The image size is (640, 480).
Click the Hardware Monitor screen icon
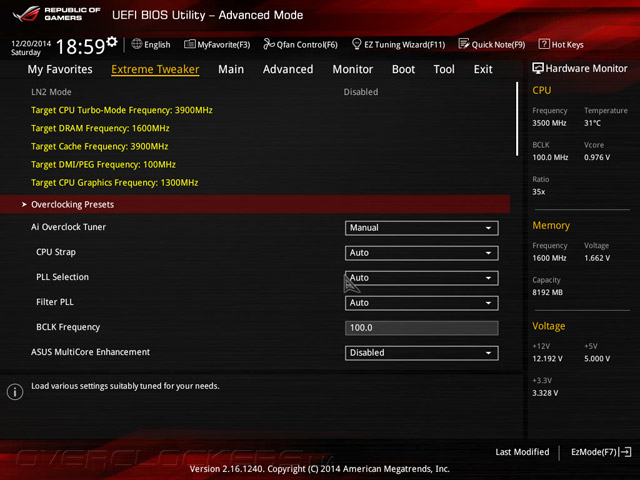click(x=538, y=68)
